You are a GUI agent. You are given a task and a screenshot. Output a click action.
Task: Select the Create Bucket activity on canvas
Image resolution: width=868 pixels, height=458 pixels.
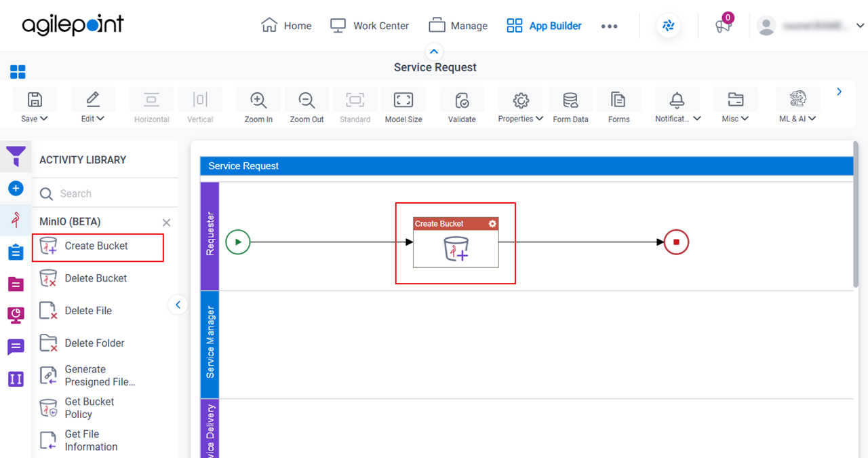(x=456, y=242)
